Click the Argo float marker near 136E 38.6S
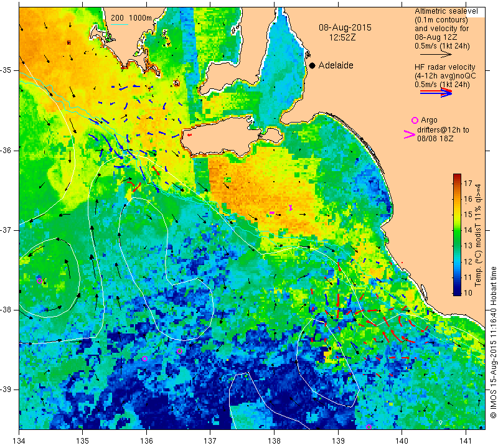This screenshot has width=498, height=448. (145, 359)
